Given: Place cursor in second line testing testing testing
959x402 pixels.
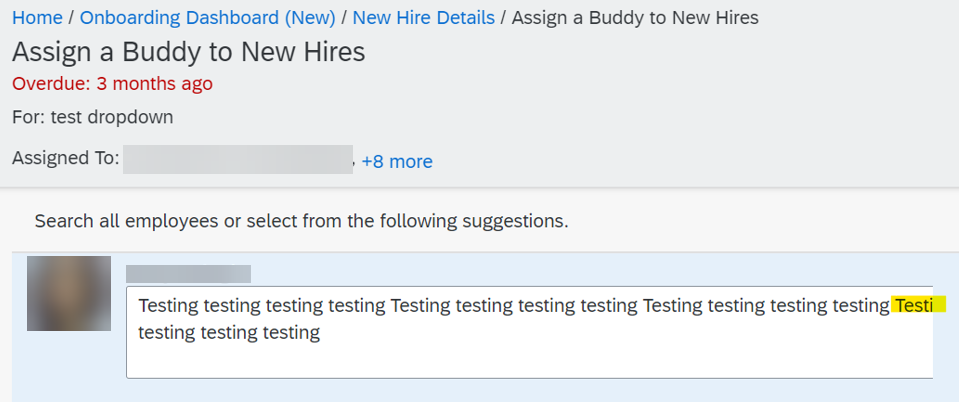Looking at the screenshot, I should point(229,333).
